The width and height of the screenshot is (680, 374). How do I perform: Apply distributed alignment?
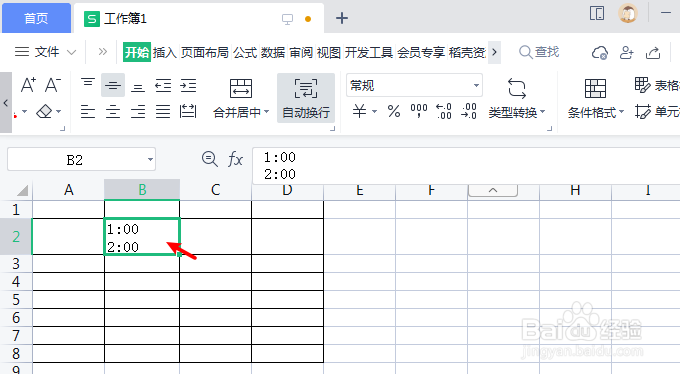188,112
